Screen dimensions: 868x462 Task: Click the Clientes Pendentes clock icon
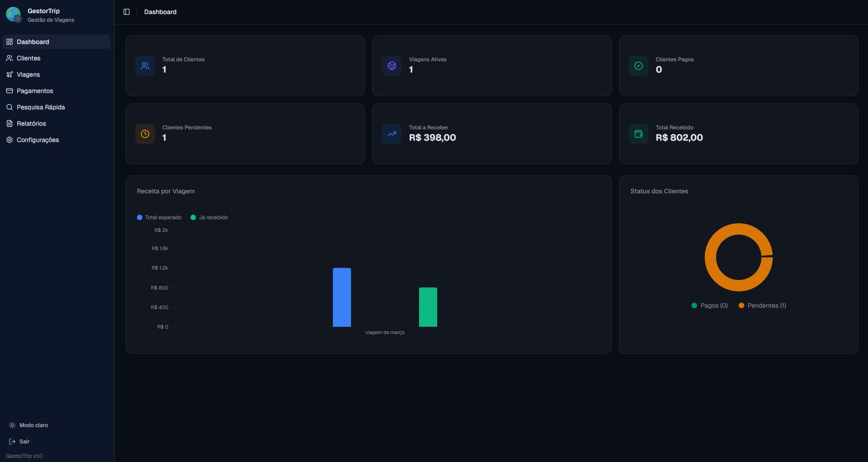click(x=145, y=134)
